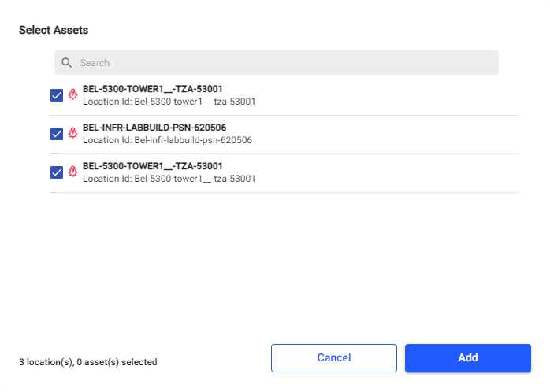Select the BEL-INFR-LABBUILD-PSN-620506 title

(164, 128)
